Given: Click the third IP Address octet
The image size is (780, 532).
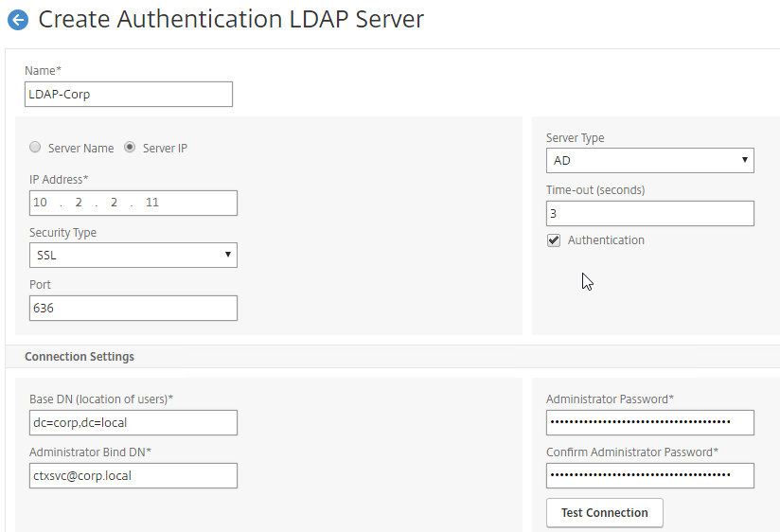Looking at the screenshot, I should pyautogui.click(x=114, y=203).
